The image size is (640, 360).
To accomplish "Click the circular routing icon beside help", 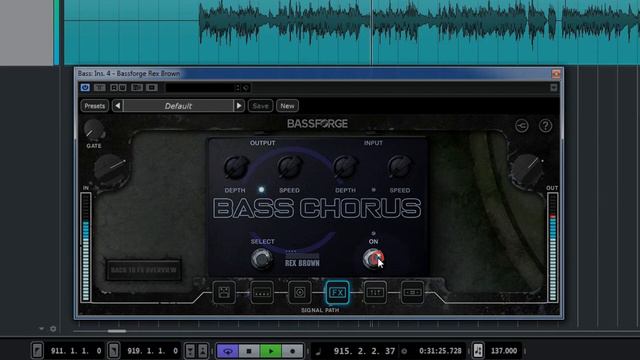I will pos(522,126).
